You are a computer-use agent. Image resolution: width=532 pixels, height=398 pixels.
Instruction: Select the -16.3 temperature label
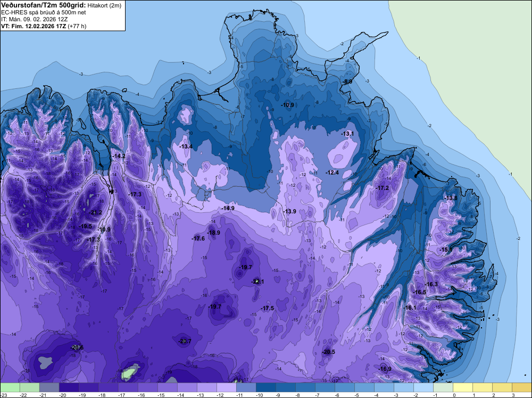click(431, 284)
